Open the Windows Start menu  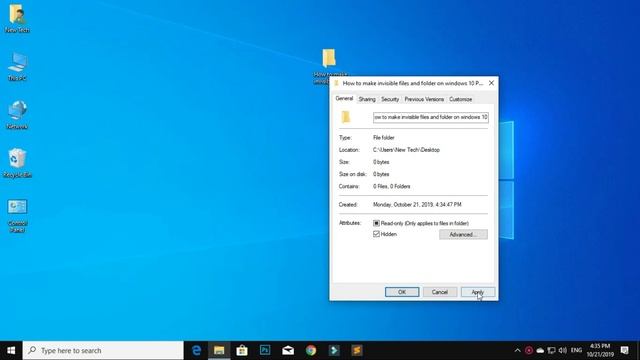click(x=11, y=350)
